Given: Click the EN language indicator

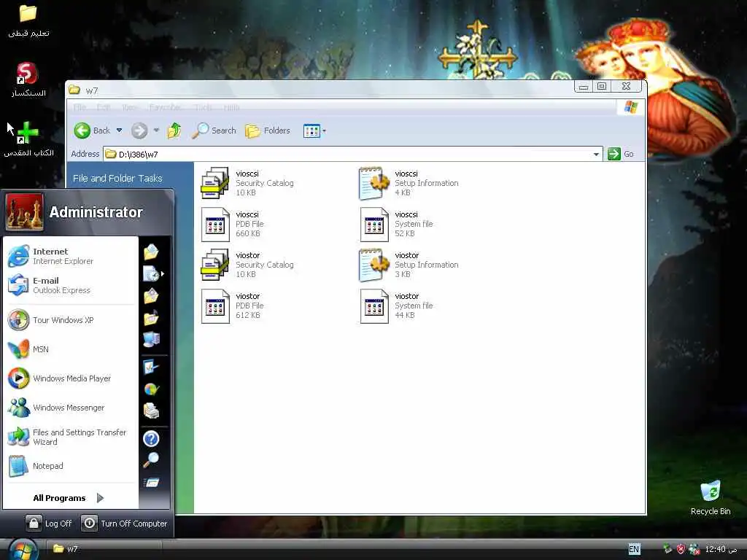Looking at the screenshot, I should point(634,549).
